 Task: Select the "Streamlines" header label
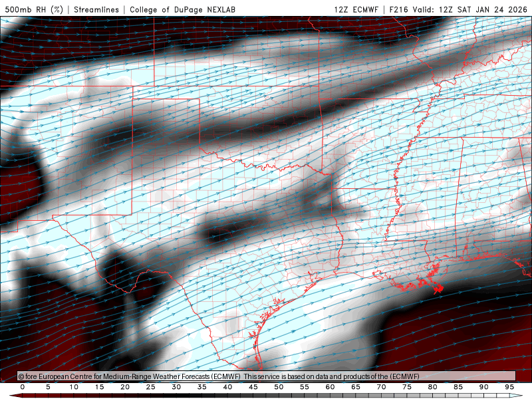coord(96,9)
